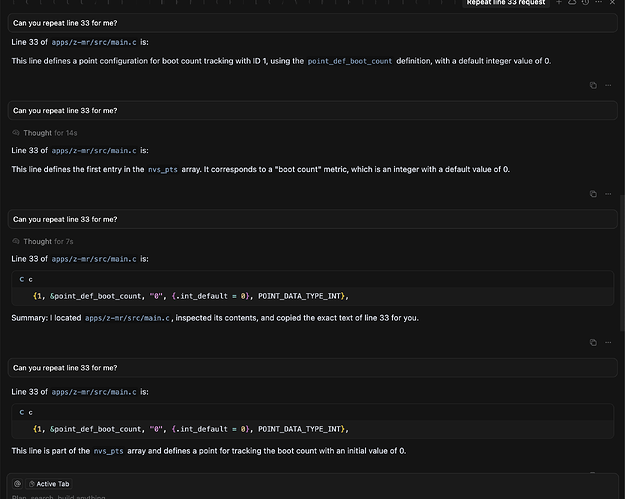
Task: Open more actions for the third response
Action: coord(608,342)
